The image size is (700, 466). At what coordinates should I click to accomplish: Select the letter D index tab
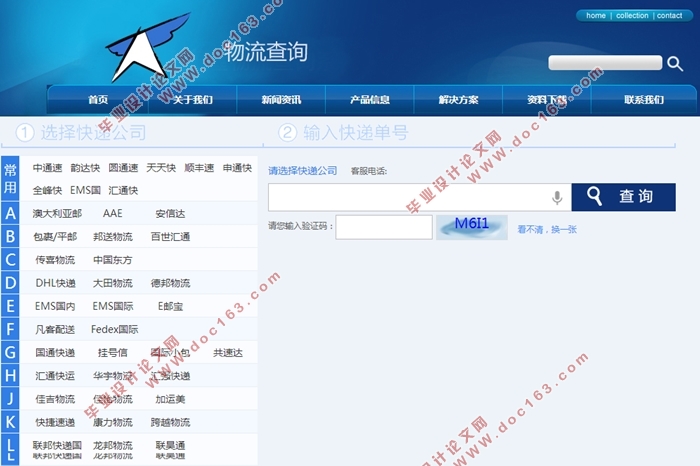pos(10,283)
